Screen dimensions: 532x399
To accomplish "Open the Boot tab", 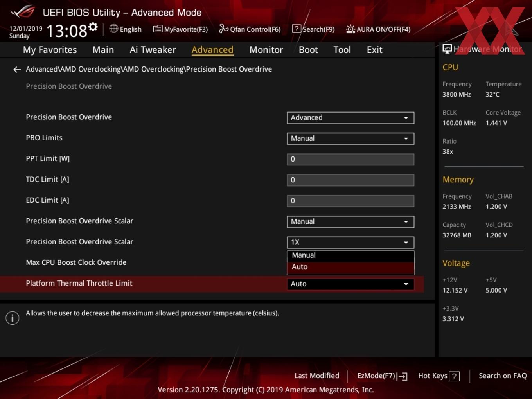I will pos(308,50).
